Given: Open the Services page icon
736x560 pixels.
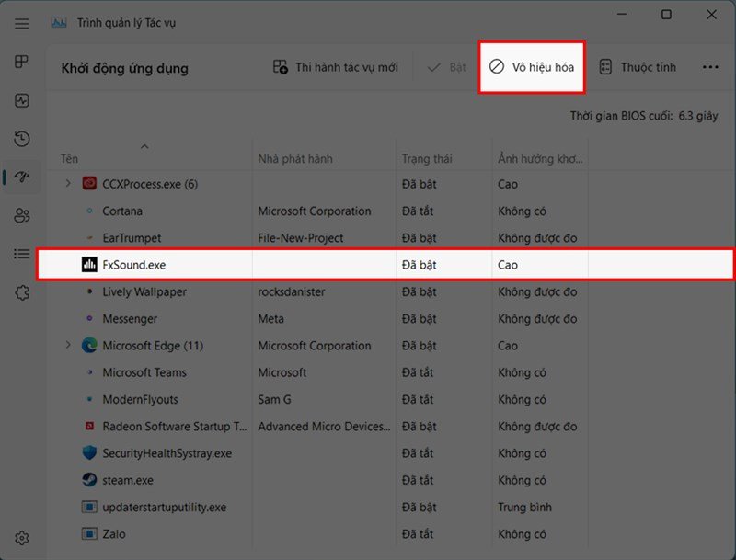Looking at the screenshot, I should click(21, 292).
